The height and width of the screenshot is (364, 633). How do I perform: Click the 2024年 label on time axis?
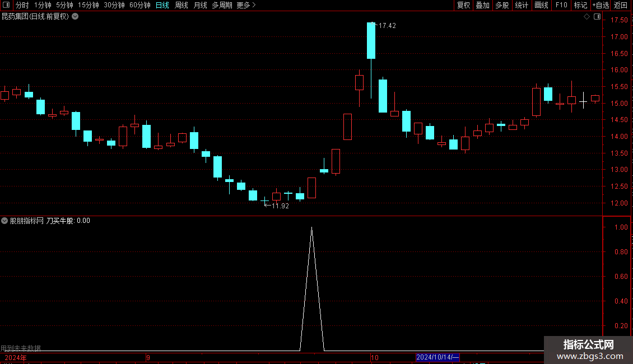click(16, 357)
